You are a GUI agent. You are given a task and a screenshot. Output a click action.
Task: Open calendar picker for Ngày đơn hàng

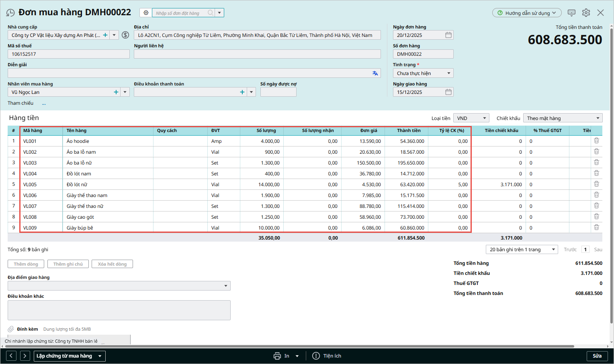point(448,35)
